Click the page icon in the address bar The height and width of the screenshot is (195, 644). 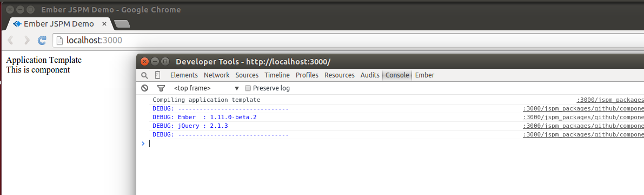click(60, 40)
